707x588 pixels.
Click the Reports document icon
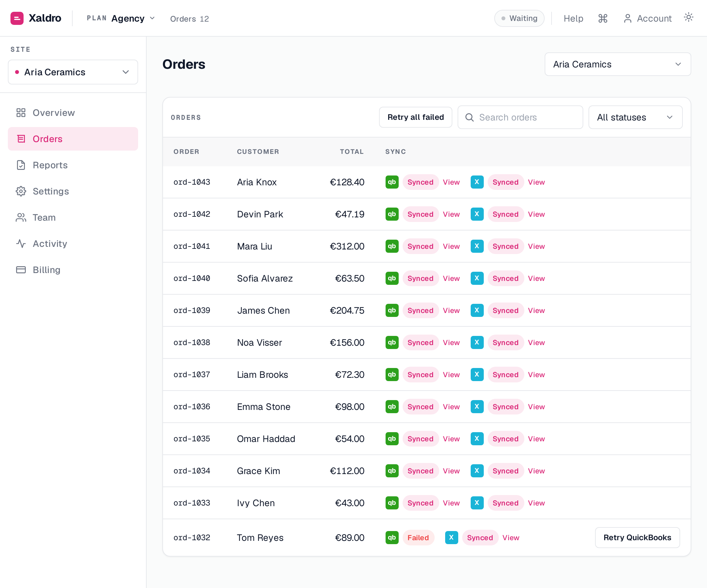click(21, 165)
